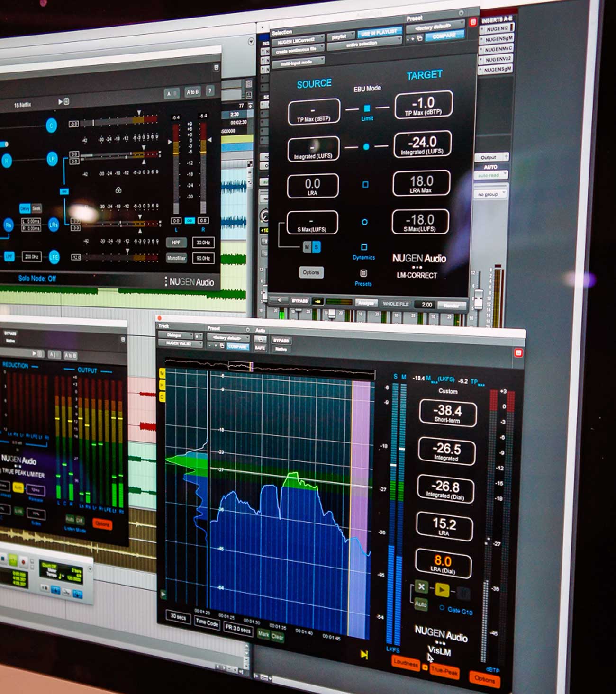Click the 'PR 3.0 secs' button in VisLM

point(238,629)
